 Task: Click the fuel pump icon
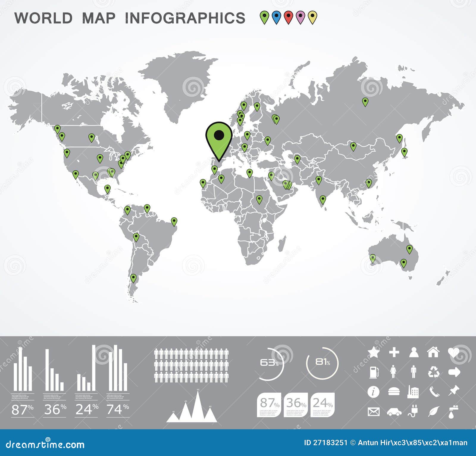coord(374,372)
